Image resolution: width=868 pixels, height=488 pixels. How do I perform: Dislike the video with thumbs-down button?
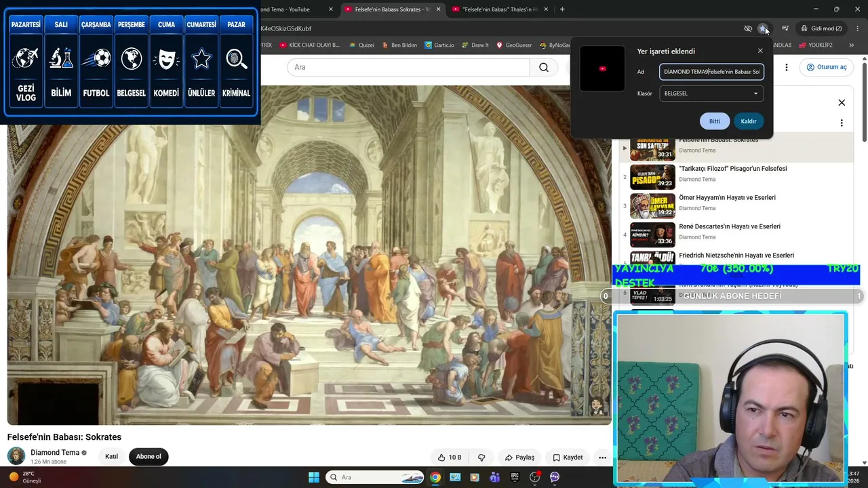(x=481, y=457)
